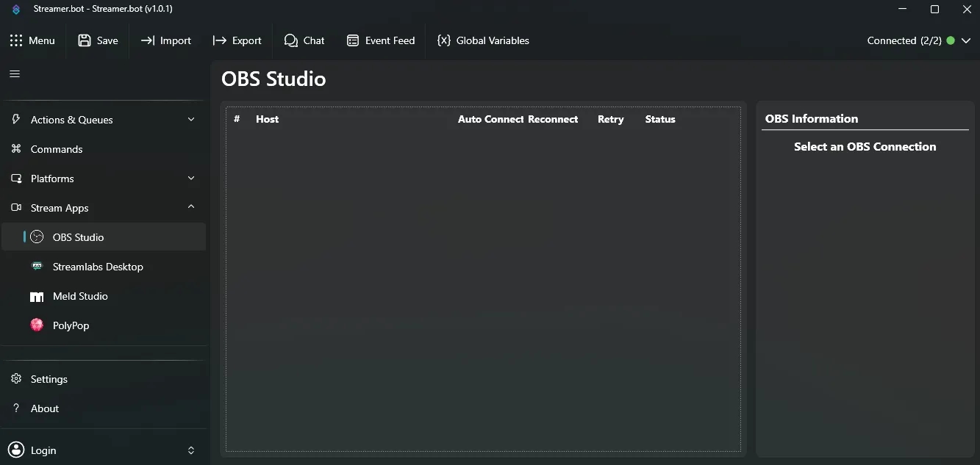Expand the Platforms section chevron
Image resolution: width=980 pixels, height=465 pixels.
191,179
